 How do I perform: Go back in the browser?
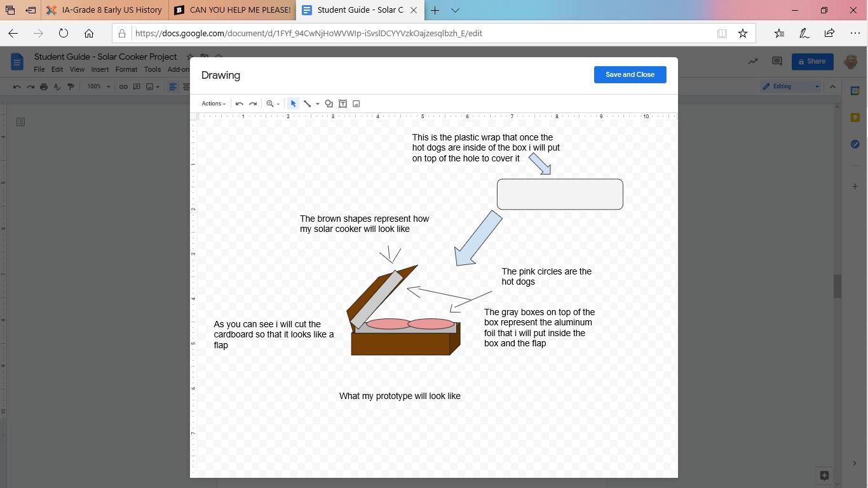click(13, 33)
